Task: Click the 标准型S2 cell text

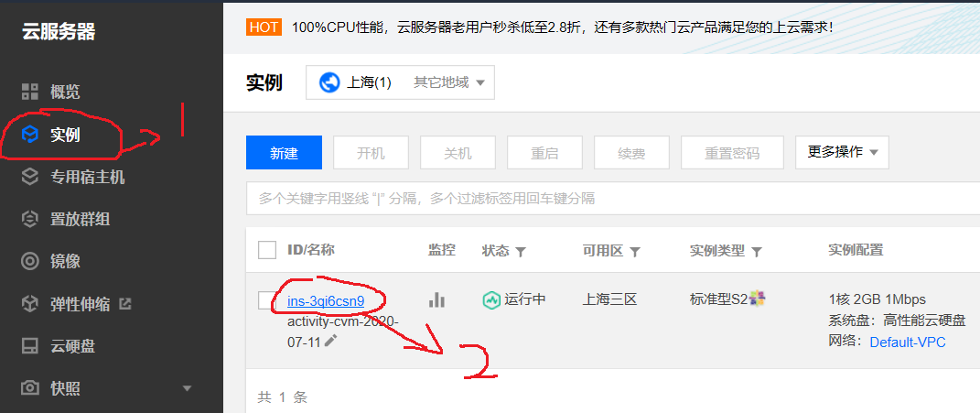Action: [718, 299]
